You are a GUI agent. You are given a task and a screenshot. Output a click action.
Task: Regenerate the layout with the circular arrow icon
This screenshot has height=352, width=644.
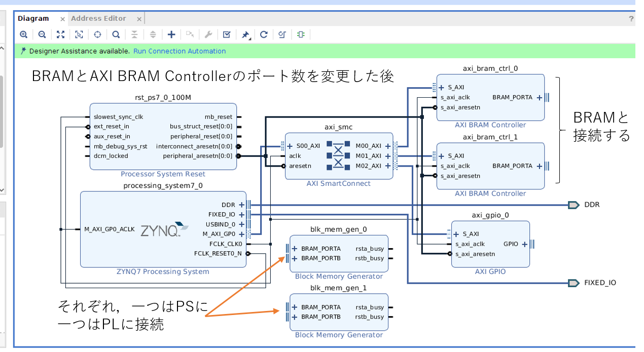coord(264,34)
